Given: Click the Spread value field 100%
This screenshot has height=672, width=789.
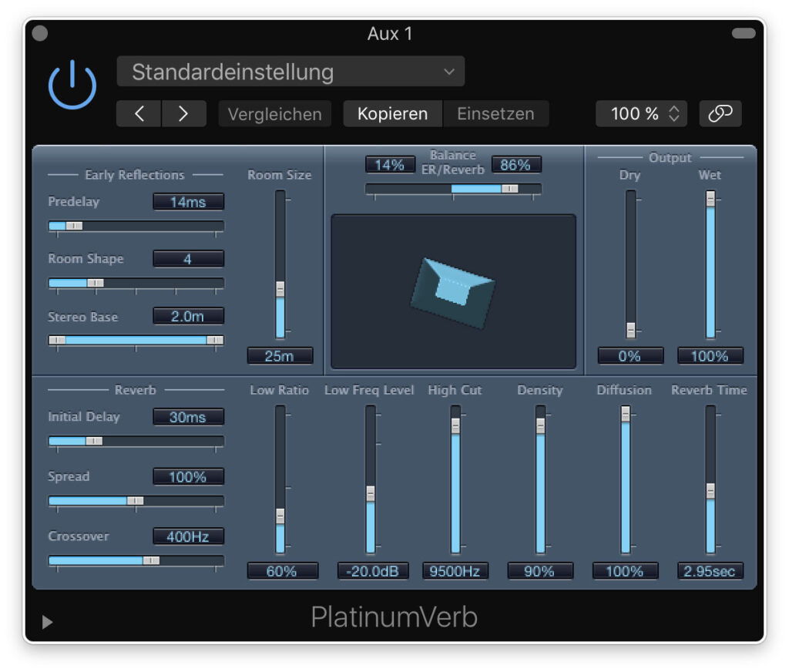Looking at the screenshot, I should (188, 477).
